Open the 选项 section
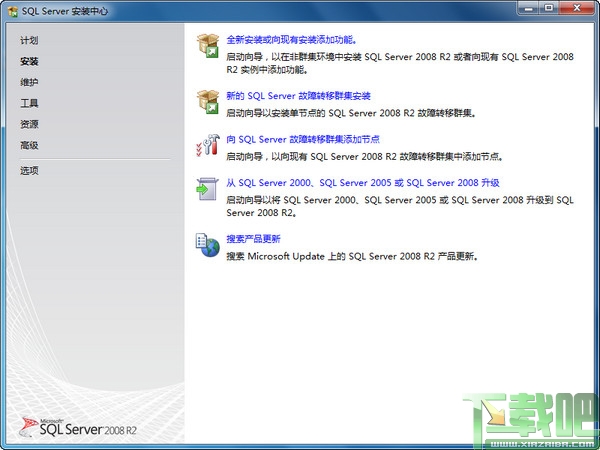This screenshot has height=450, width=600. 29,171
